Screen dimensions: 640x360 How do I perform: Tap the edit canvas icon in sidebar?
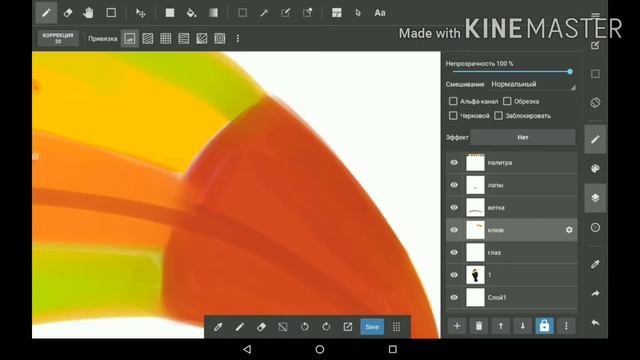pyautogui.click(x=595, y=45)
